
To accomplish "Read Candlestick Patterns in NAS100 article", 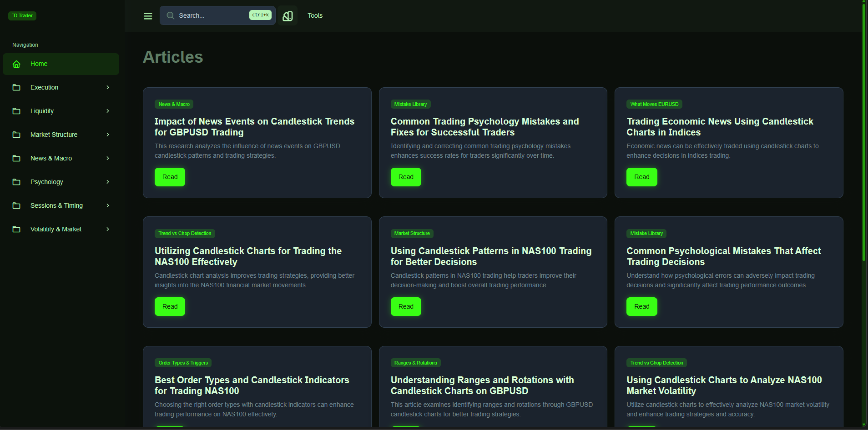I will [406, 306].
